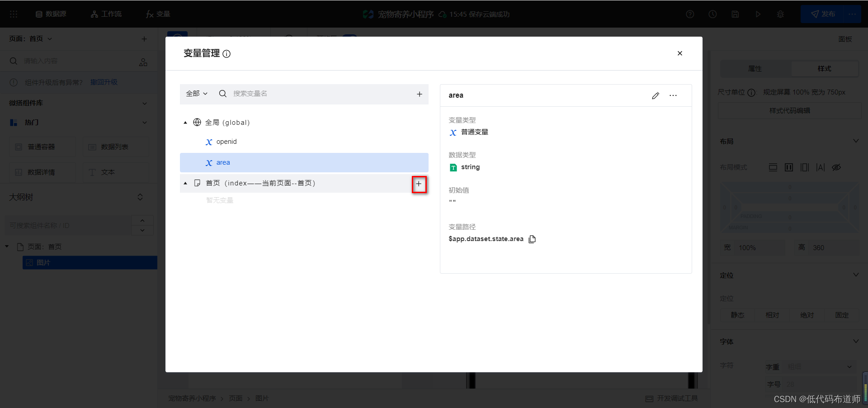The width and height of the screenshot is (868, 408).
Task: Click the debug bug icon in top bar
Action: (x=780, y=14)
